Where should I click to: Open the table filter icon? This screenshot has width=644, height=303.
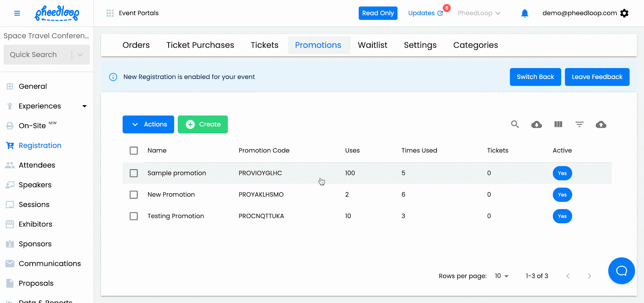pyautogui.click(x=580, y=125)
